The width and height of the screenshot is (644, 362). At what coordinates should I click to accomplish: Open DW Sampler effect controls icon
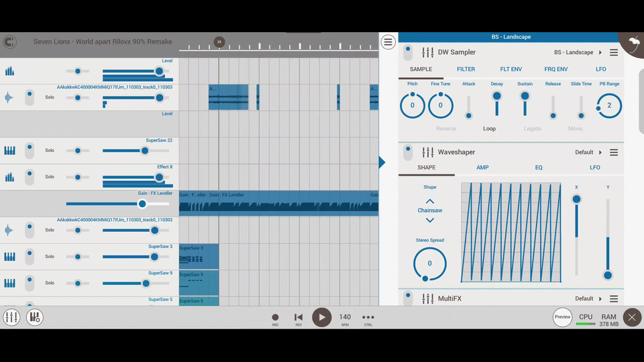427,52
